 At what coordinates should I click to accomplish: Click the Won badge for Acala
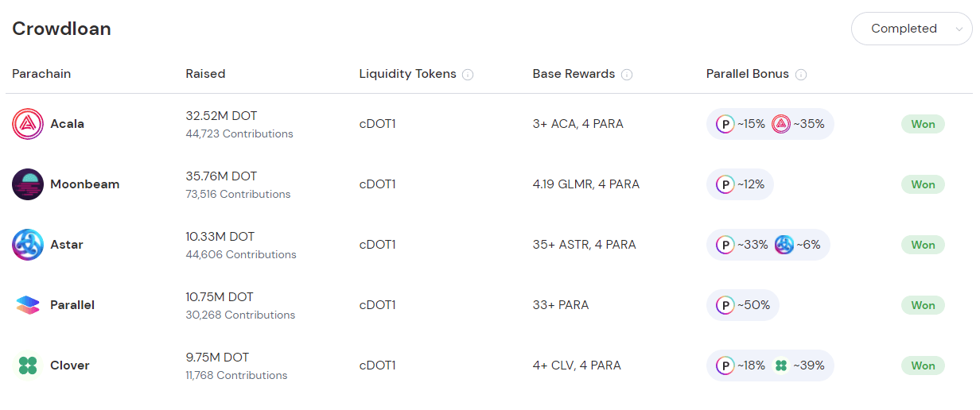tap(923, 124)
